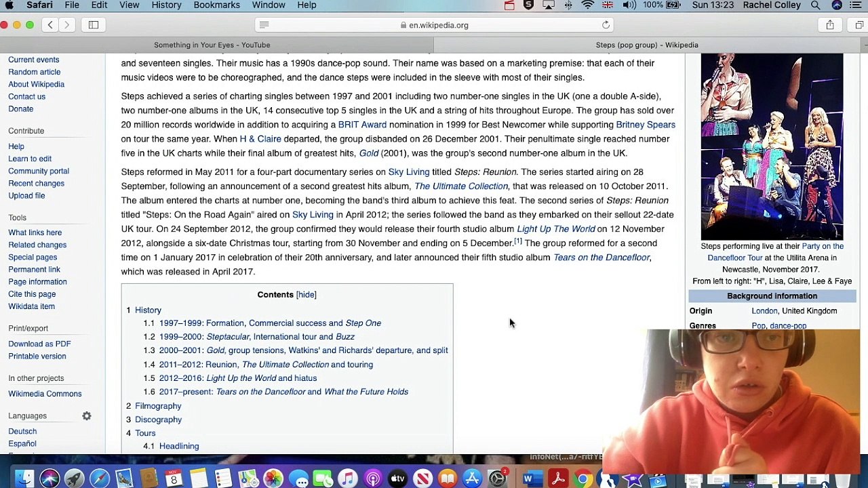This screenshot has height=488, width=868.
Task: Open Calendar from the dock
Action: 174,479
